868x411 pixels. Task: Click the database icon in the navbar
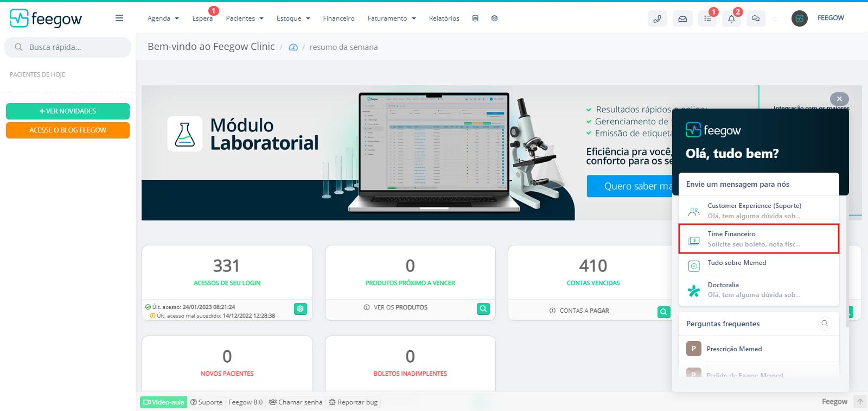(475, 18)
